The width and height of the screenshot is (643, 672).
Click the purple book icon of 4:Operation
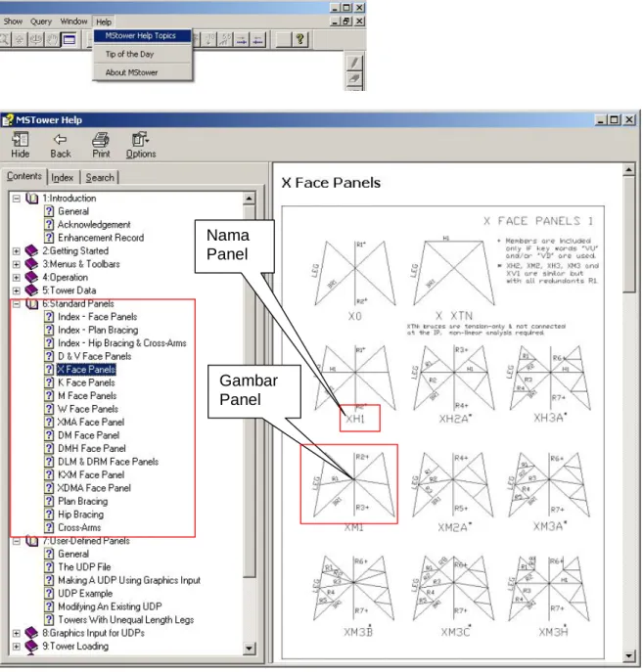(31, 277)
